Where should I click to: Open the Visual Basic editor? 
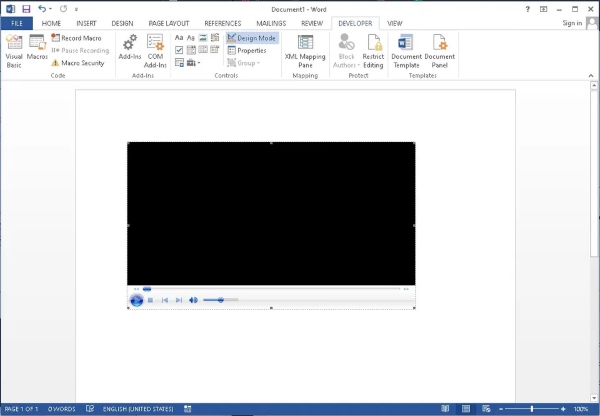coord(14,50)
